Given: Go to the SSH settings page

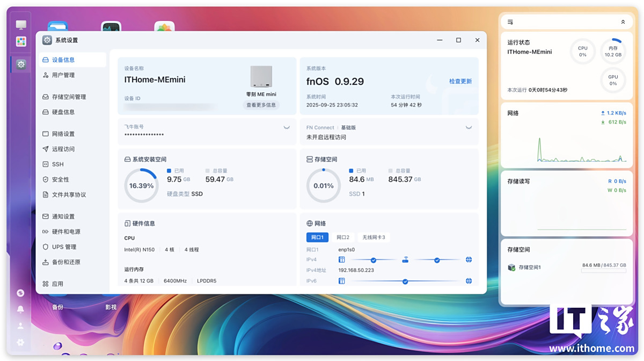Looking at the screenshot, I should [x=57, y=164].
